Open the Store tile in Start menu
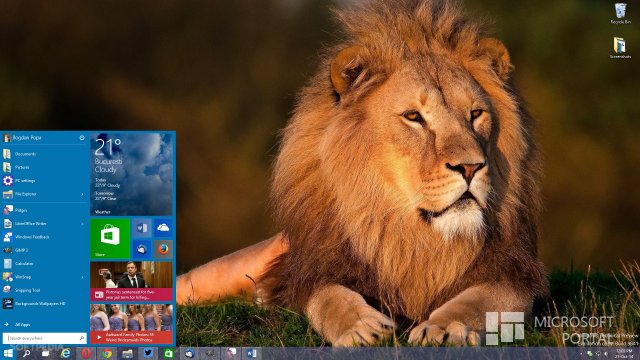This screenshot has height=360, width=640. (x=110, y=238)
